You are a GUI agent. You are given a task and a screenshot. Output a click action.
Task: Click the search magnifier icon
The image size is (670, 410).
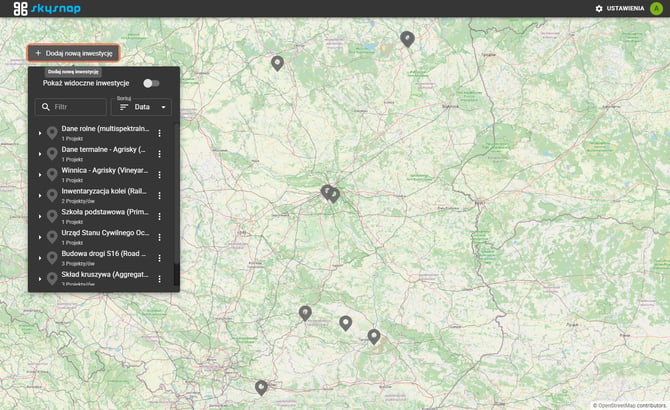(46, 107)
